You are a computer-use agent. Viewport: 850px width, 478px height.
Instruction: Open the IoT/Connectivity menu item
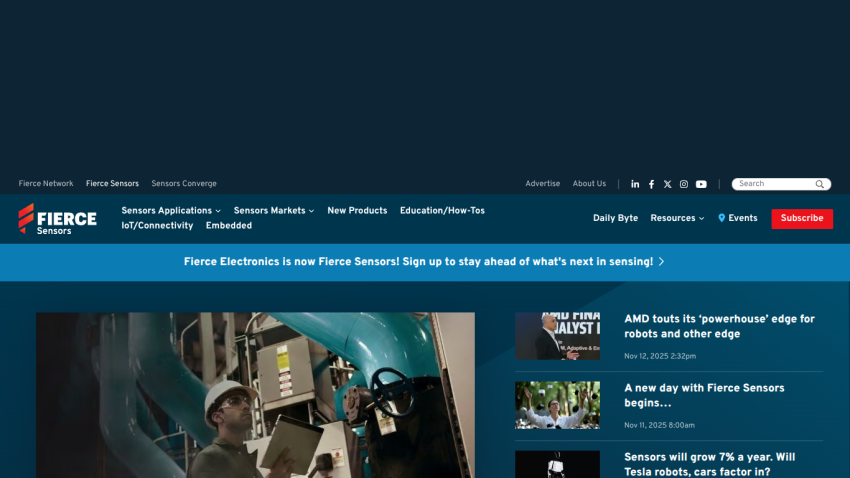point(157,226)
